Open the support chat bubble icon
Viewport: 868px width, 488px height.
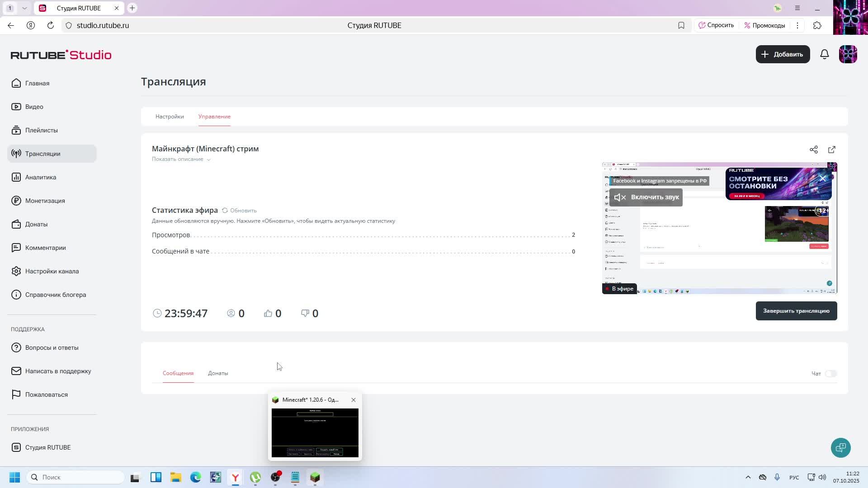(x=840, y=448)
